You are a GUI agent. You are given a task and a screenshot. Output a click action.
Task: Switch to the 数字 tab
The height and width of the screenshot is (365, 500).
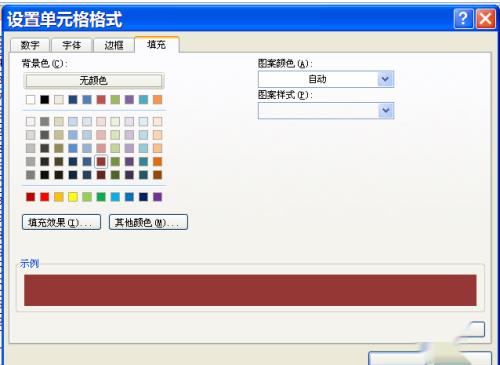[30, 45]
